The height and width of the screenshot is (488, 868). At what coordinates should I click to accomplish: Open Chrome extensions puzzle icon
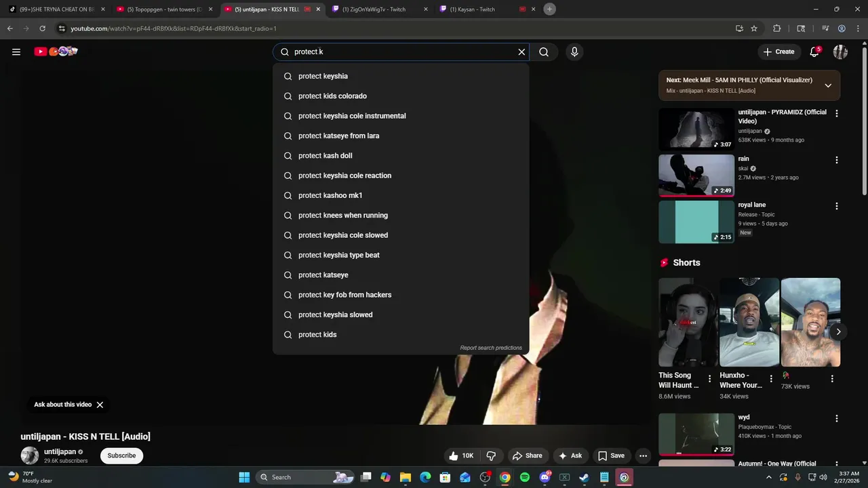776,28
